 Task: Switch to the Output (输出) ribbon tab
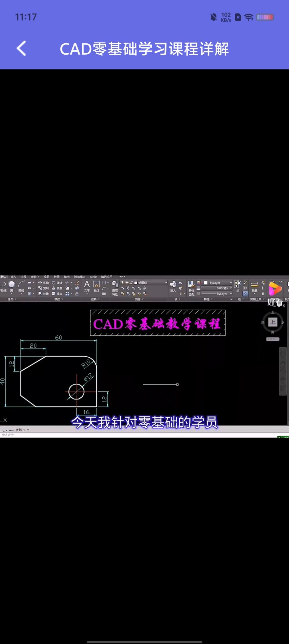[67, 277]
